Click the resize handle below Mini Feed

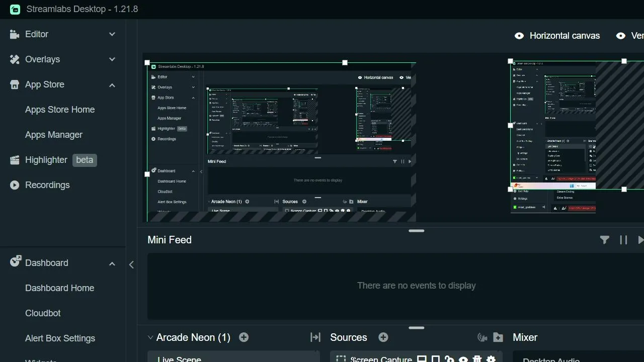pyautogui.click(x=417, y=328)
